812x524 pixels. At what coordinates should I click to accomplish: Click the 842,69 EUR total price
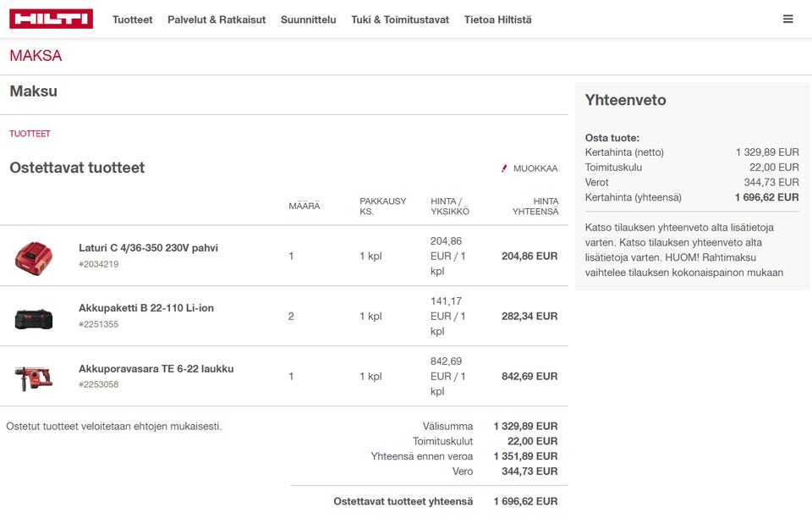click(529, 377)
